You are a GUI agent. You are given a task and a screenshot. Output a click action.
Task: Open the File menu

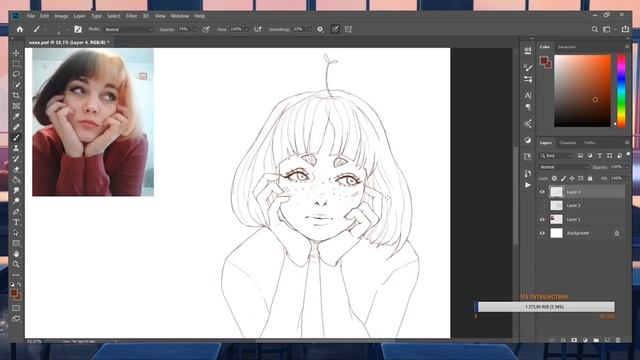point(31,16)
